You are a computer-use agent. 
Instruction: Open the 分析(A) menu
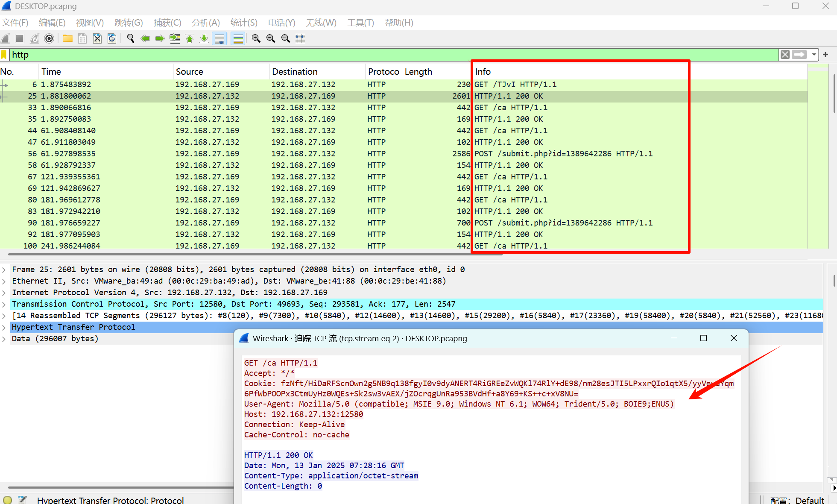(x=205, y=23)
